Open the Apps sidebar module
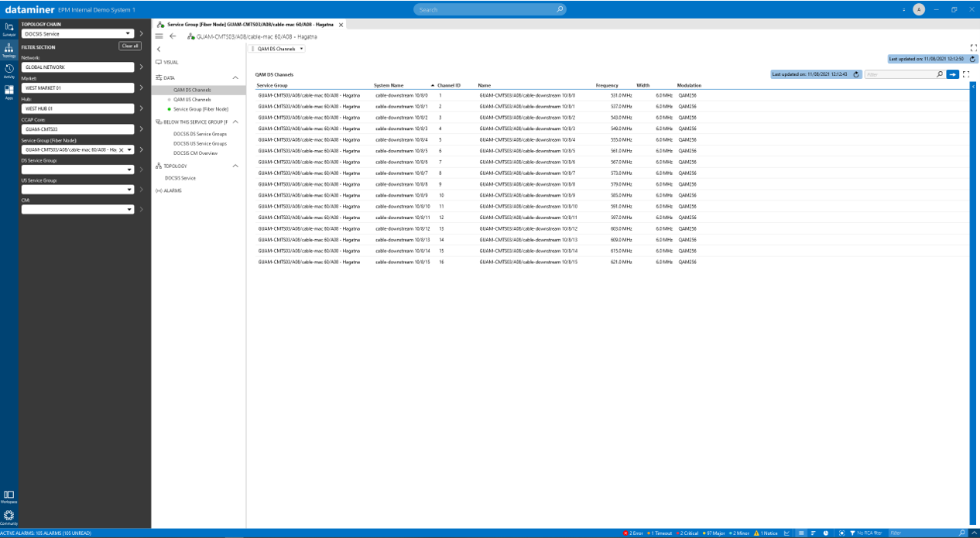Image resolution: width=980 pixels, height=538 pixels. pos(9,91)
